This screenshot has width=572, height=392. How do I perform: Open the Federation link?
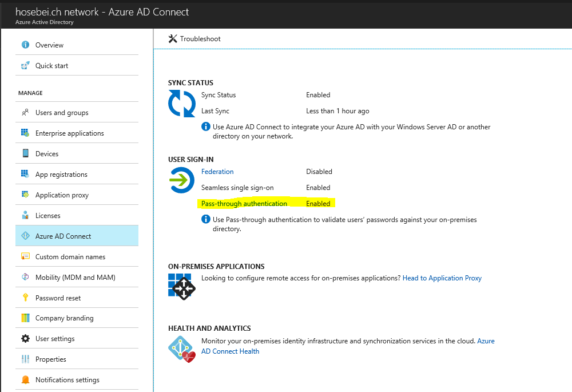(x=217, y=171)
